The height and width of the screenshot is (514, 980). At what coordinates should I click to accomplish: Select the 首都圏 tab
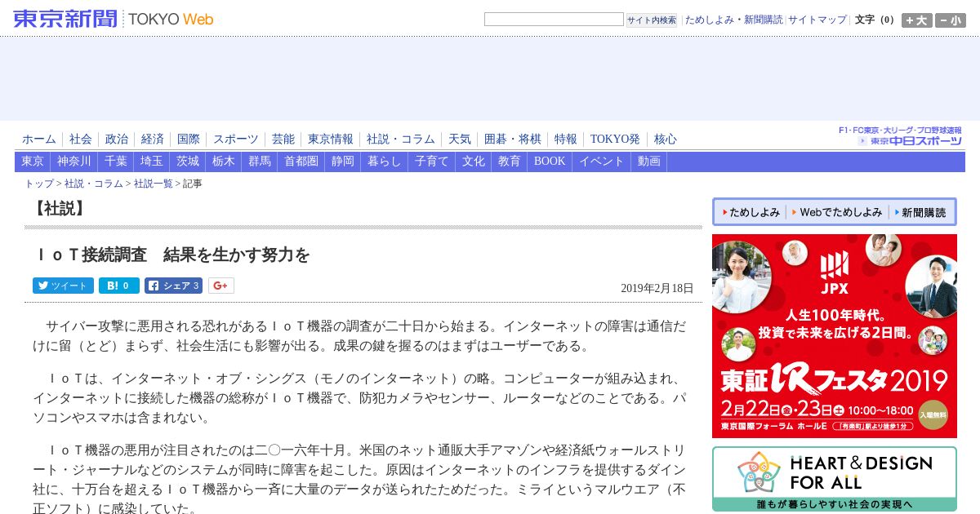pos(301,162)
